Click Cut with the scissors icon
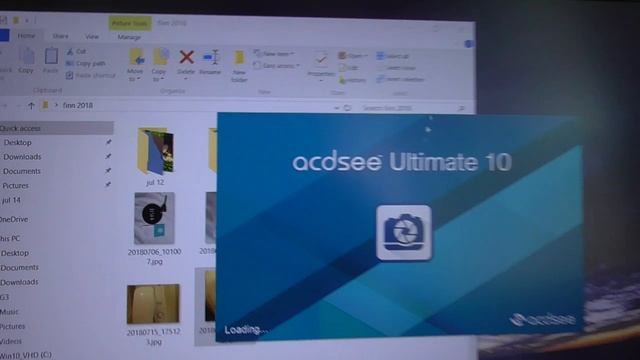 click(x=76, y=51)
